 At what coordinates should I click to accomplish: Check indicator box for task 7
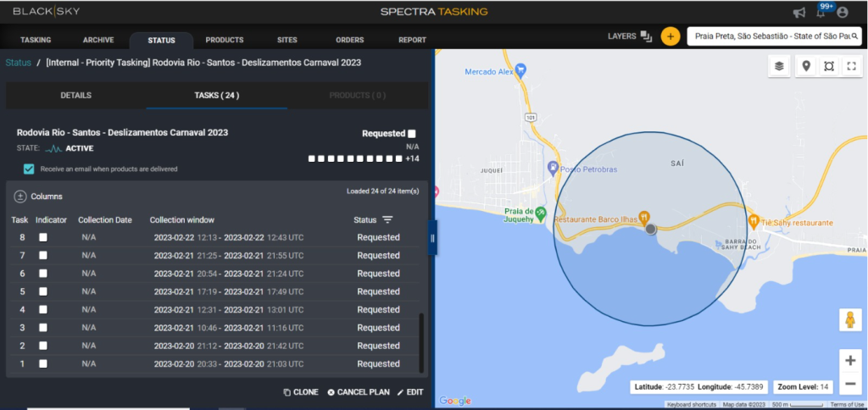pyautogui.click(x=43, y=255)
